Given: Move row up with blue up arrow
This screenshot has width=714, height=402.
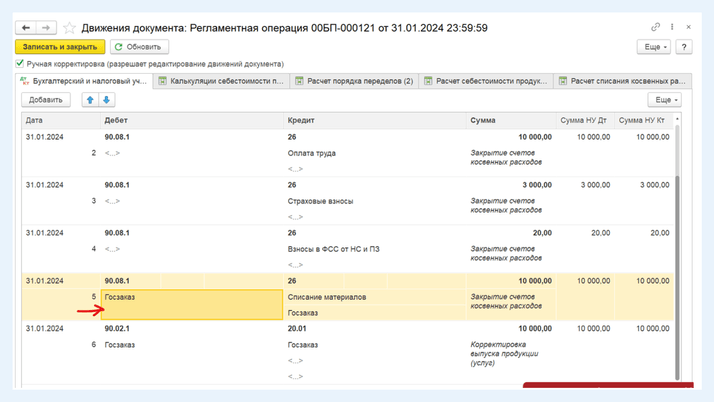Looking at the screenshot, I should click(x=90, y=100).
